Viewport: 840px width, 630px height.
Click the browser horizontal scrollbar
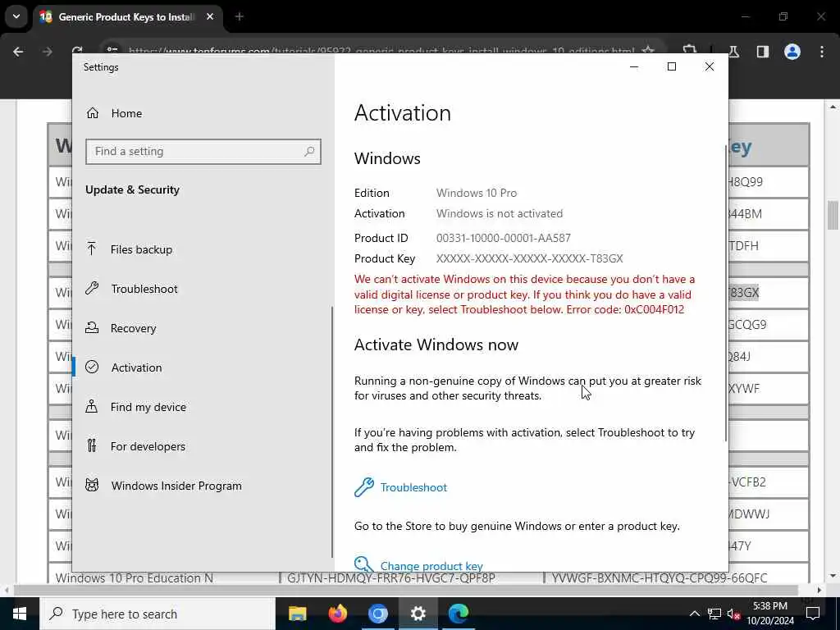[405, 590]
